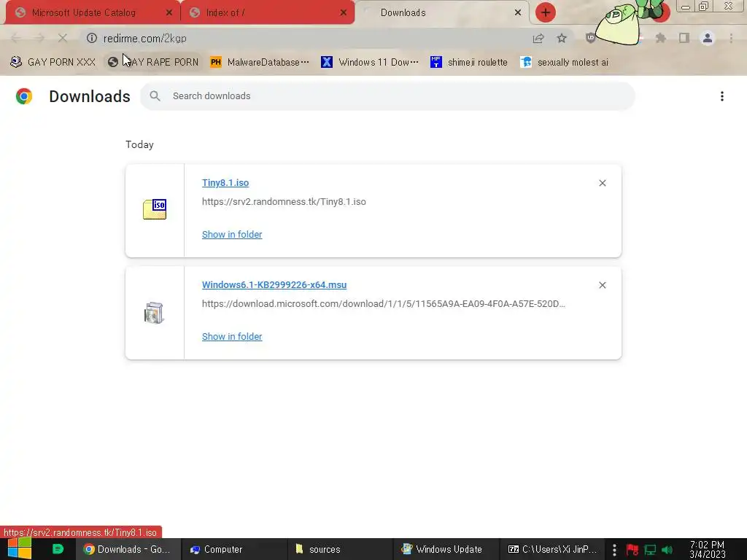Click the Tiny8.1.iso source URL text
The image size is (747, 560).
coord(284,202)
